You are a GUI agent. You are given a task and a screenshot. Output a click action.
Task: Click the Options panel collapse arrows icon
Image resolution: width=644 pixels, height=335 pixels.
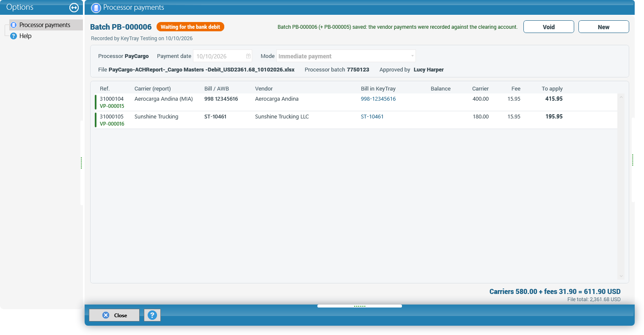pos(74,8)
